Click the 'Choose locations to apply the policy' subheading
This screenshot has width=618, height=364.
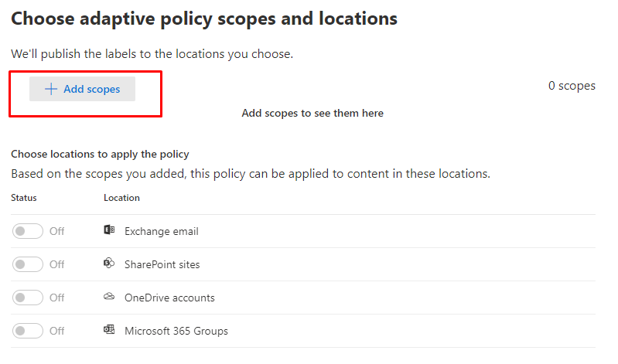100,154
